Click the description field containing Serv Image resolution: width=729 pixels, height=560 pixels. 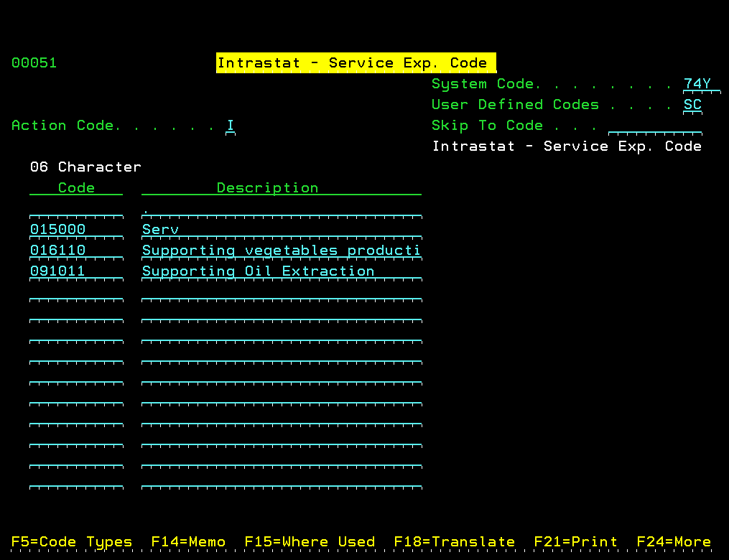(x=282, y=230)
